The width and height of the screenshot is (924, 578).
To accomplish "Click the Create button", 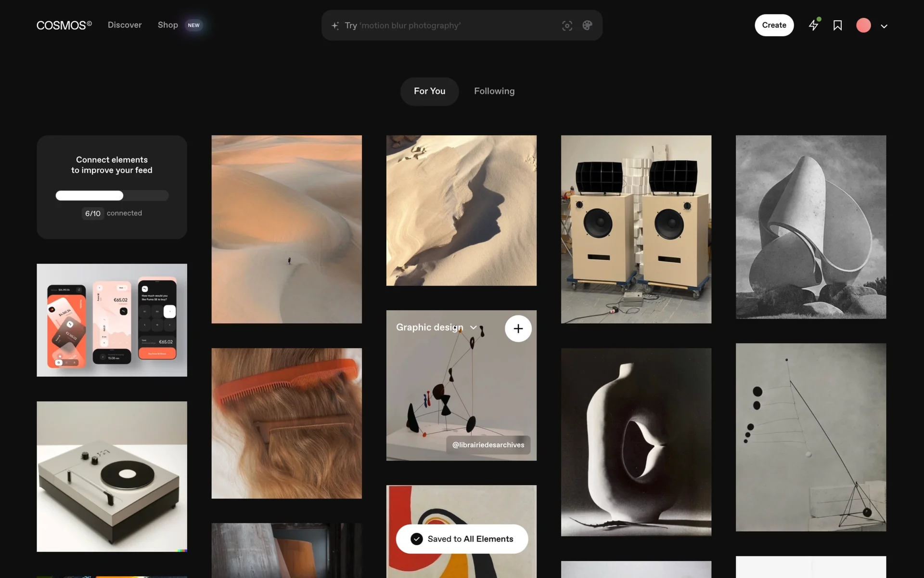I will point(774,25).
